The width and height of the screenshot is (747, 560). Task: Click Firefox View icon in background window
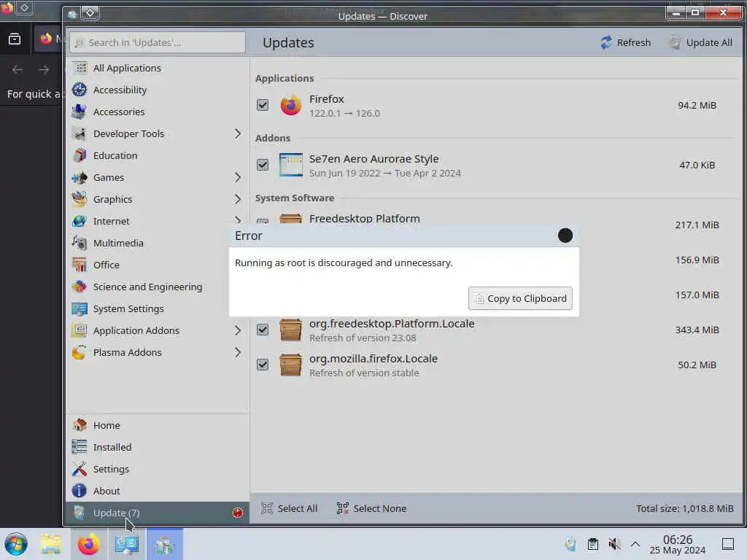[15, 39]
